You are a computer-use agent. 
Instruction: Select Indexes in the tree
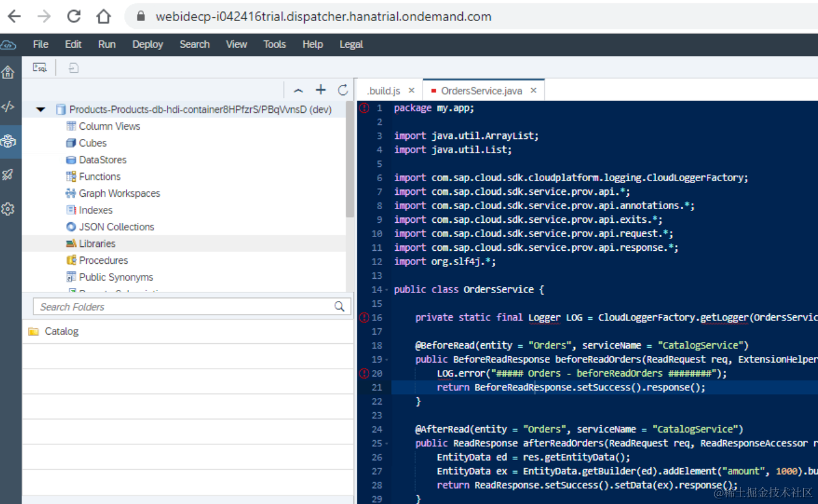96,210
